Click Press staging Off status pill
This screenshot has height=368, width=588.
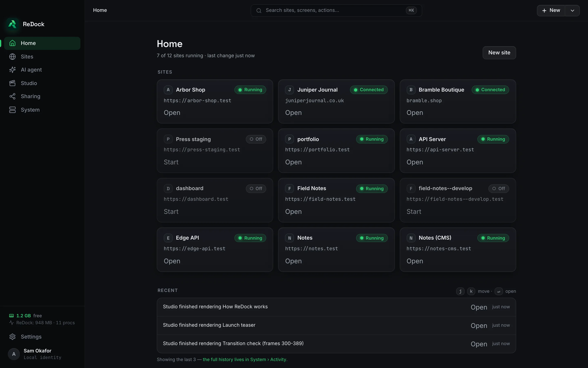click(256, 139)
